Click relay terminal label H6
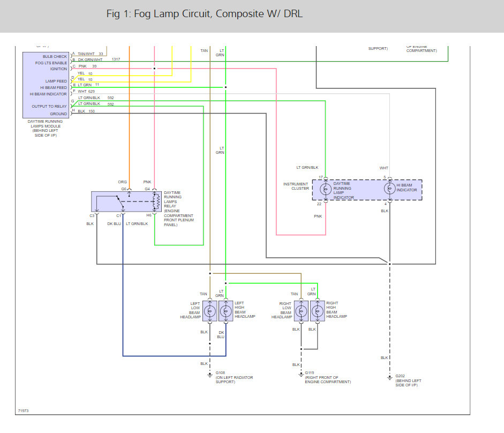 point(149,215)
